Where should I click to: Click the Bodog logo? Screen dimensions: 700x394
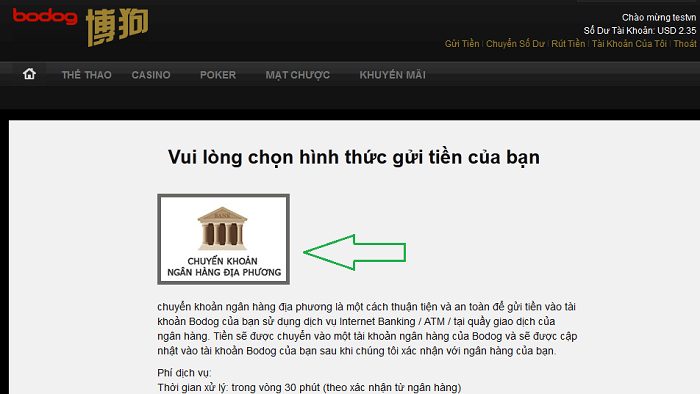[x=45, y=16]
